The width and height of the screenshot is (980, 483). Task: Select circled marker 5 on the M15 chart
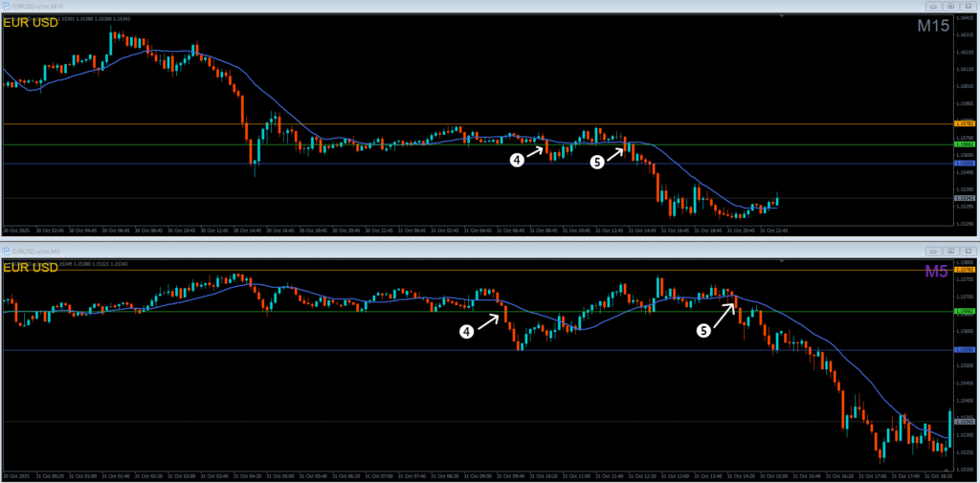click(597, 162)
